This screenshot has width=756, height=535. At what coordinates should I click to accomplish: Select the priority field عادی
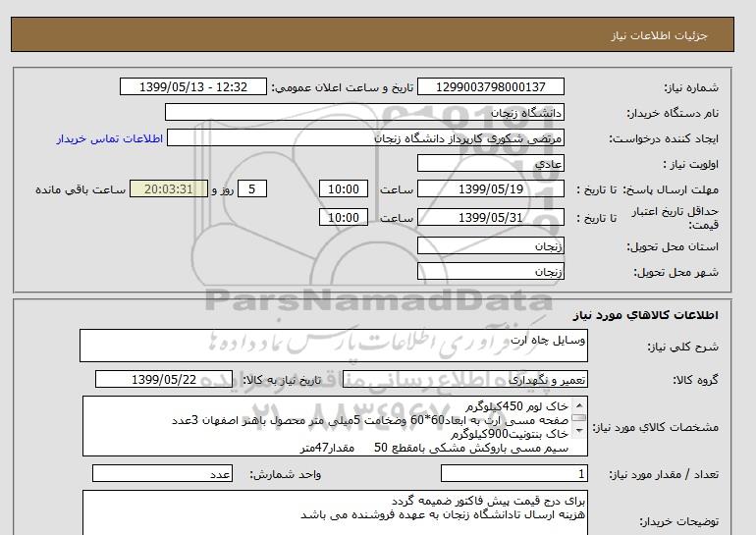(x=490, y=164)
